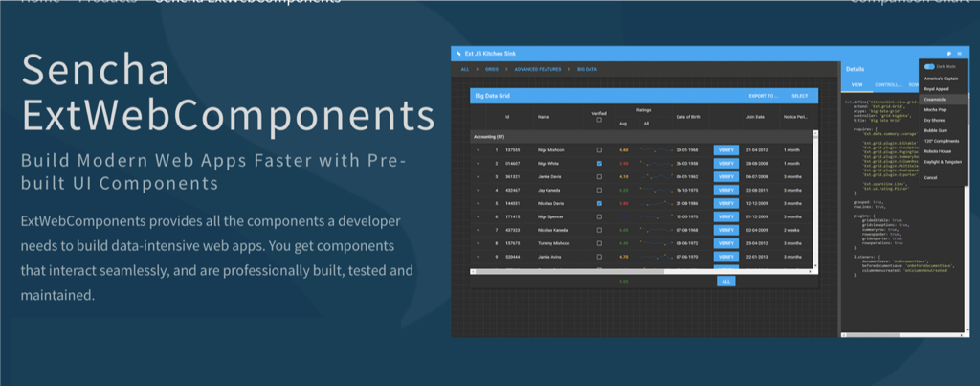980x386 pixels.
Task: Select the 120° Compliments theme
Action: 942,141
